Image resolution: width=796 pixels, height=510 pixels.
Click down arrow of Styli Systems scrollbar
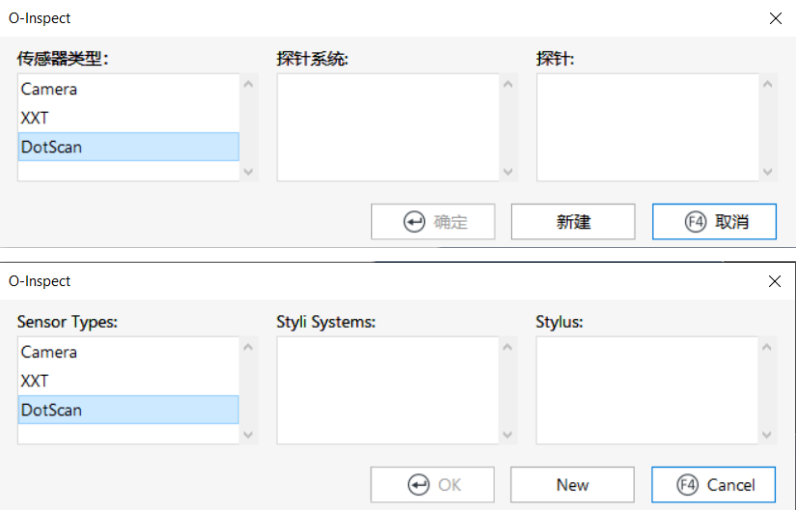(x=508, y=434)
